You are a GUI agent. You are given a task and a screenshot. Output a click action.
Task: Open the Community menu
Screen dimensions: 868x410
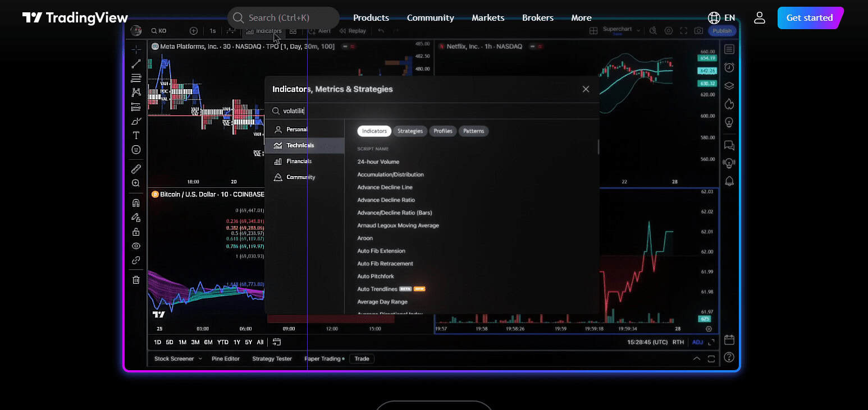[431, 18]
